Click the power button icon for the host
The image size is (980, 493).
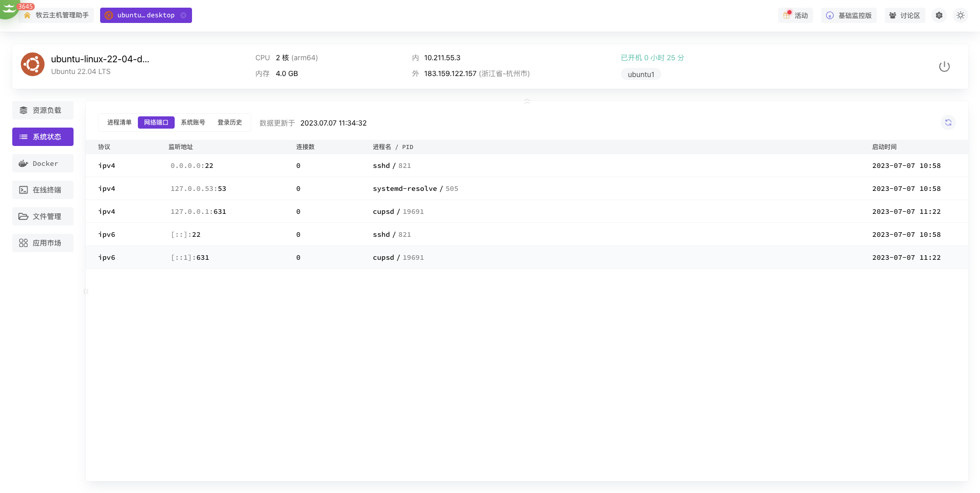pyautogui.click(x=944, y=66)
